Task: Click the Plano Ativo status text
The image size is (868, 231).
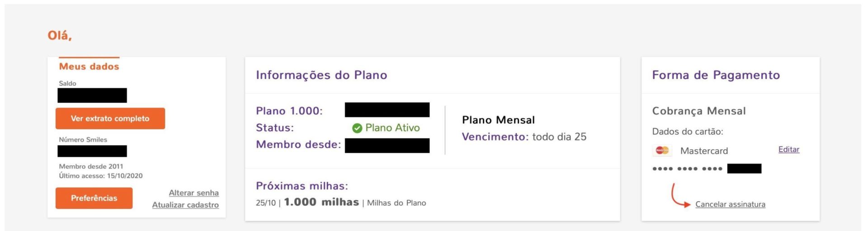Action: point(392,128)
